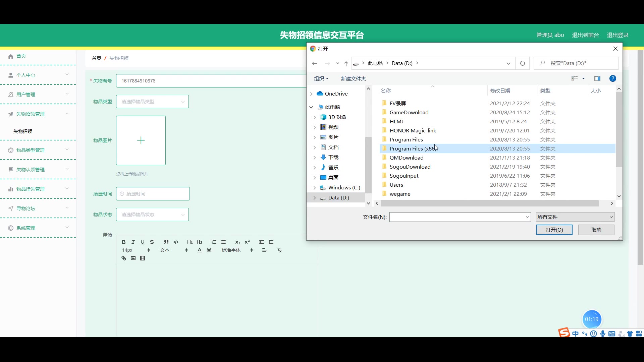Go up one folder level

(x=346, y=63)
